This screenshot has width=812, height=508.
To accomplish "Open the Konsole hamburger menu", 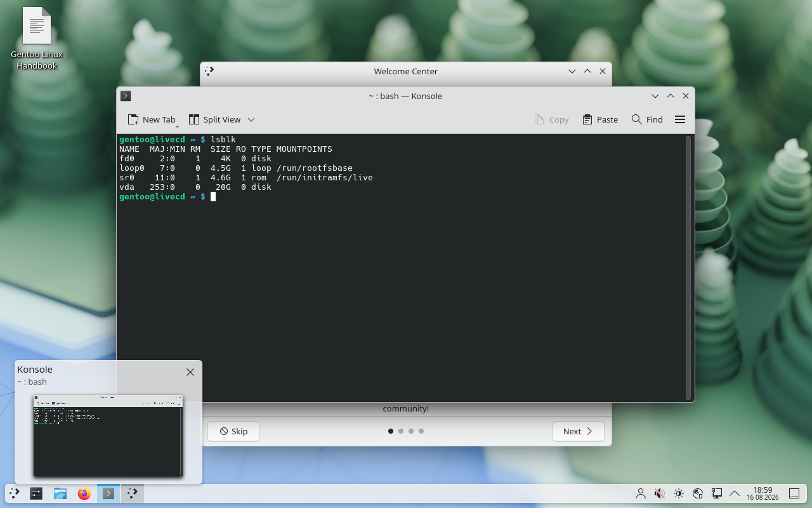I will point(680,119).
